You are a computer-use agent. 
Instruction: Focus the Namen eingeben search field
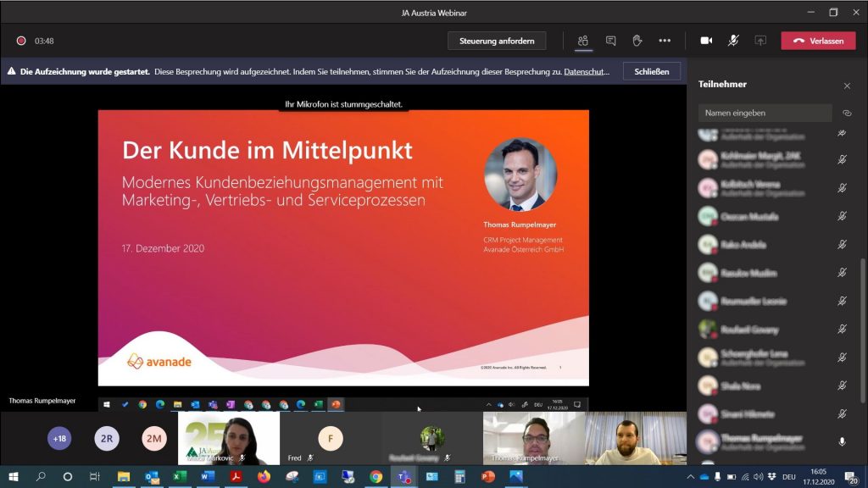tap(765, 113)
